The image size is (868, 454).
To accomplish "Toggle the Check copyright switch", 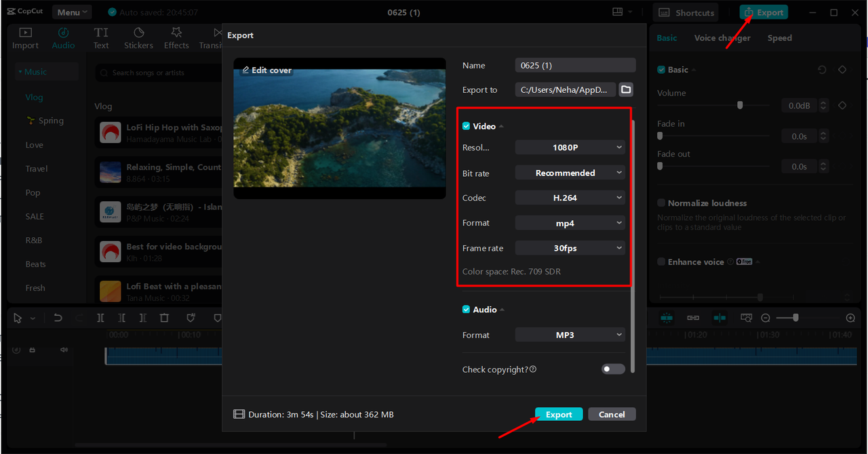I will 613,369.
